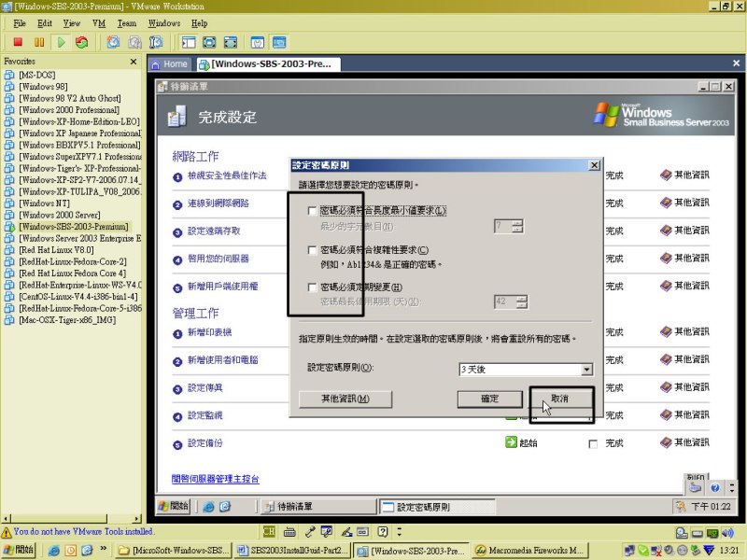Click the minimum characters spinner control
This screenshot has height=560, width=747.
point(518,226)
